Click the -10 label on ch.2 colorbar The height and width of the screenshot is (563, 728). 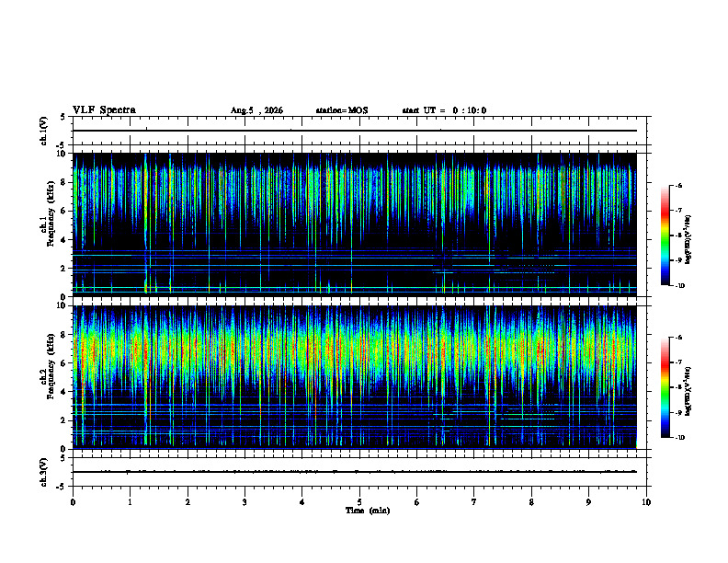pyautogui.click(x=680, y=438)
